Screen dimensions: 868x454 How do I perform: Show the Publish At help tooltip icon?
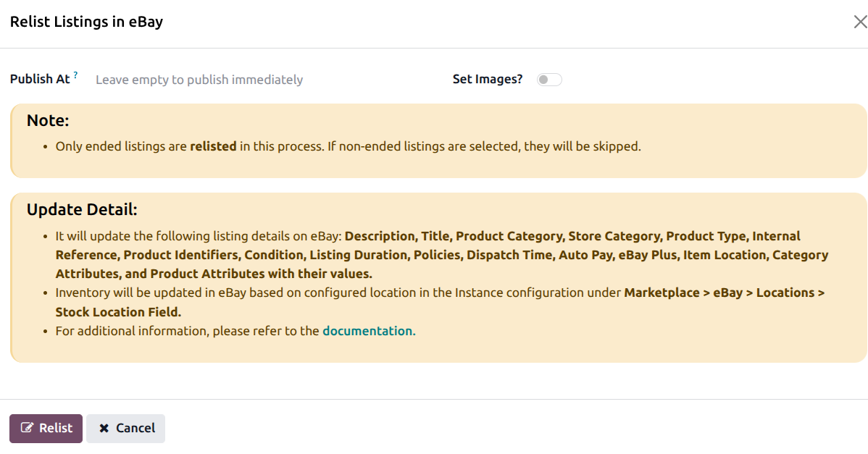click(76, 75)
